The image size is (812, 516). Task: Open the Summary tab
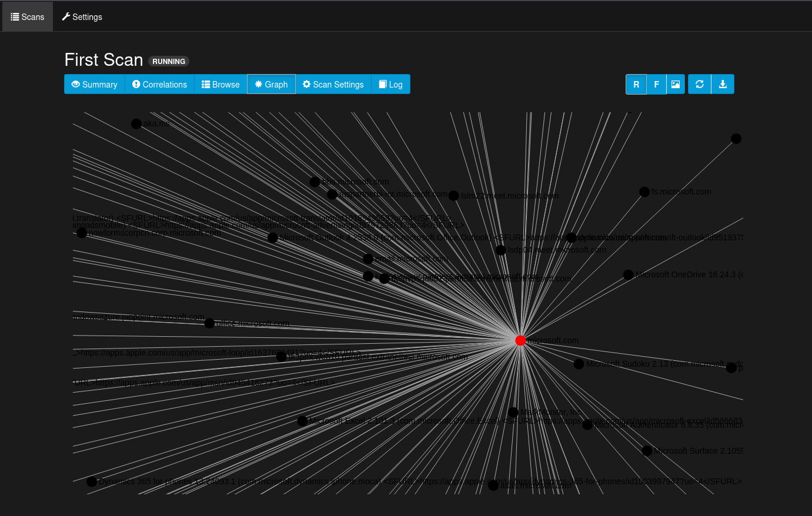95,84
